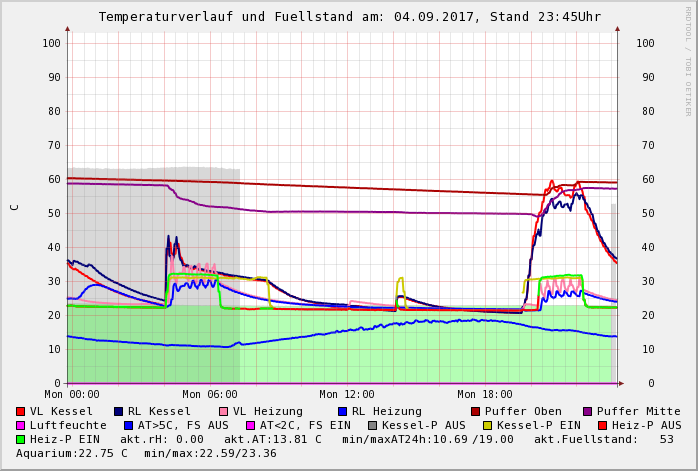Click the blue RL Heizung legend swatch
Viewport: 698px width, 471px height.
click(x=342, y=411)
